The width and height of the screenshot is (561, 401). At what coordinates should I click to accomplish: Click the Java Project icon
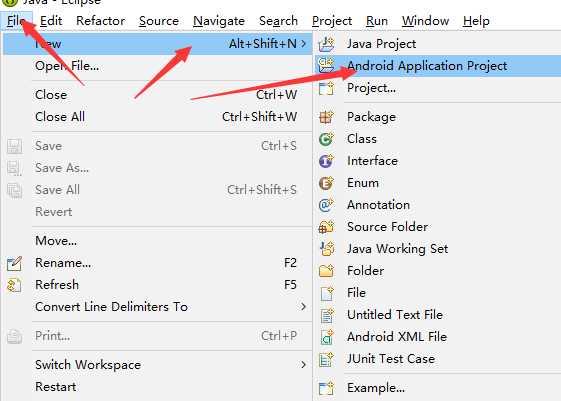[x=326, y=44]
